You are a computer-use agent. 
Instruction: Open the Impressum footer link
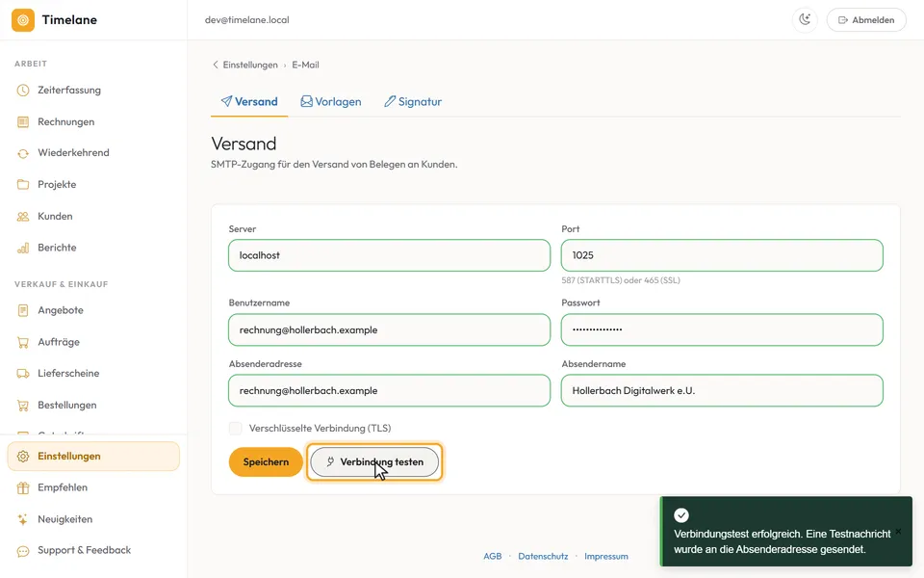click(605, 556)
